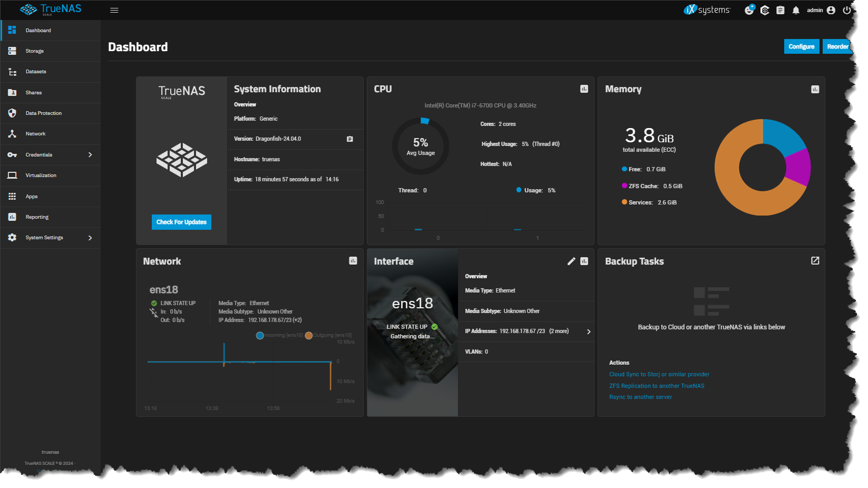Viewport: 868px width, 488px height.
Task: Click the blue Free memory legend dot
Action: coord(625,169)
